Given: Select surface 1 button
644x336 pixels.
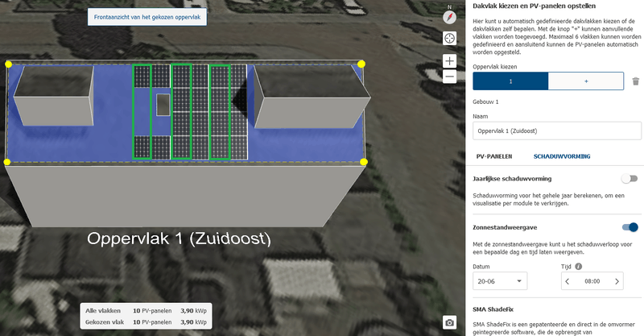Looking at the screenshot, I should [510, 81].
